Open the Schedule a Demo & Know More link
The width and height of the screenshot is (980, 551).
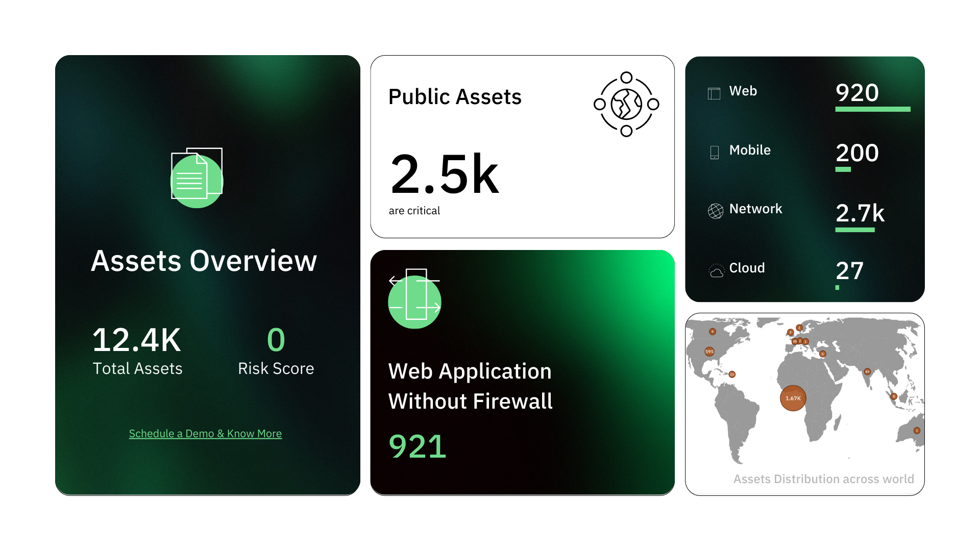205,434
